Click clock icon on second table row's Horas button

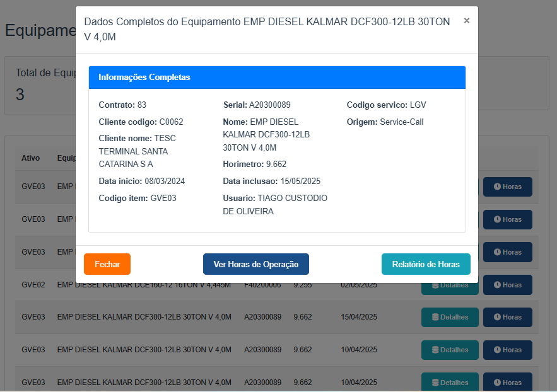point(497,220)
